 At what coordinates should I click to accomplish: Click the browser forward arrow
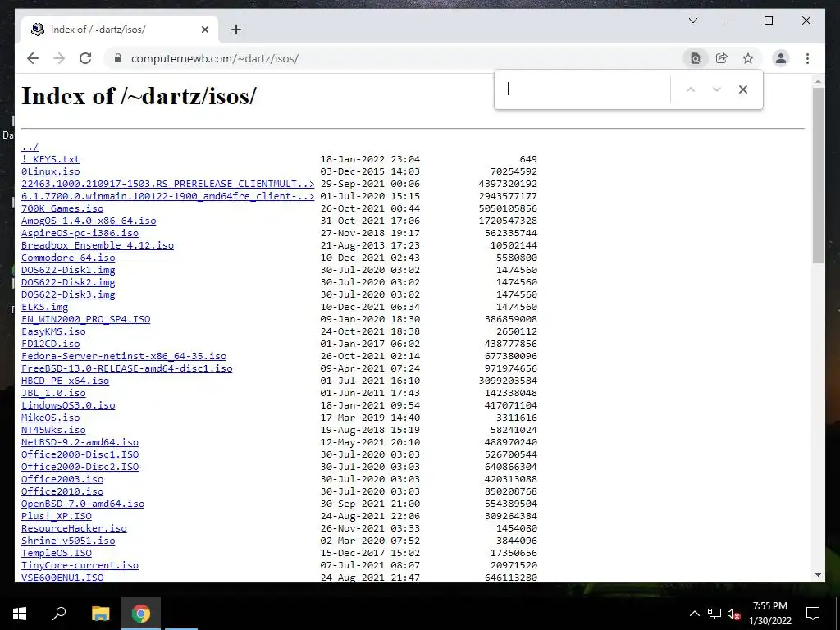coord(59,58)
